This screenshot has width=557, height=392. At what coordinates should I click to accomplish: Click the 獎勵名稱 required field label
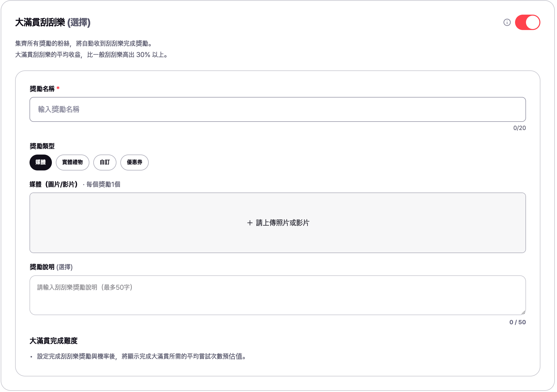point(42,89)
